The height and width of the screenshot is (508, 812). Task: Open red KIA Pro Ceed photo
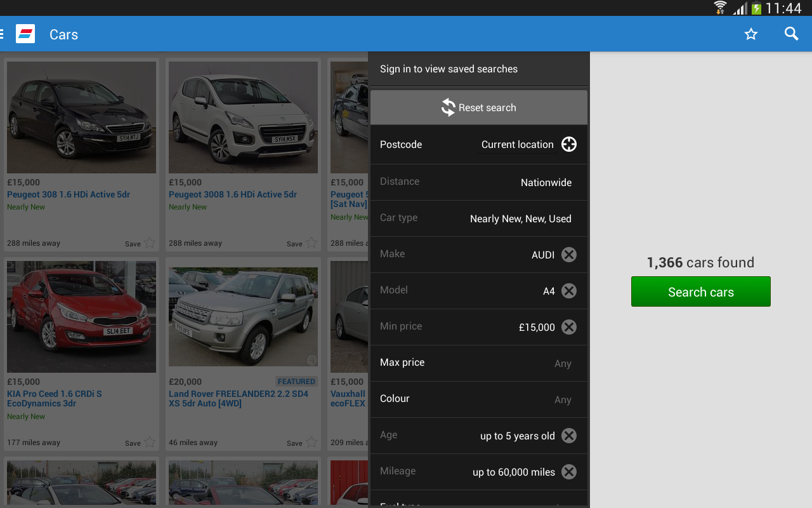point(81,317)
